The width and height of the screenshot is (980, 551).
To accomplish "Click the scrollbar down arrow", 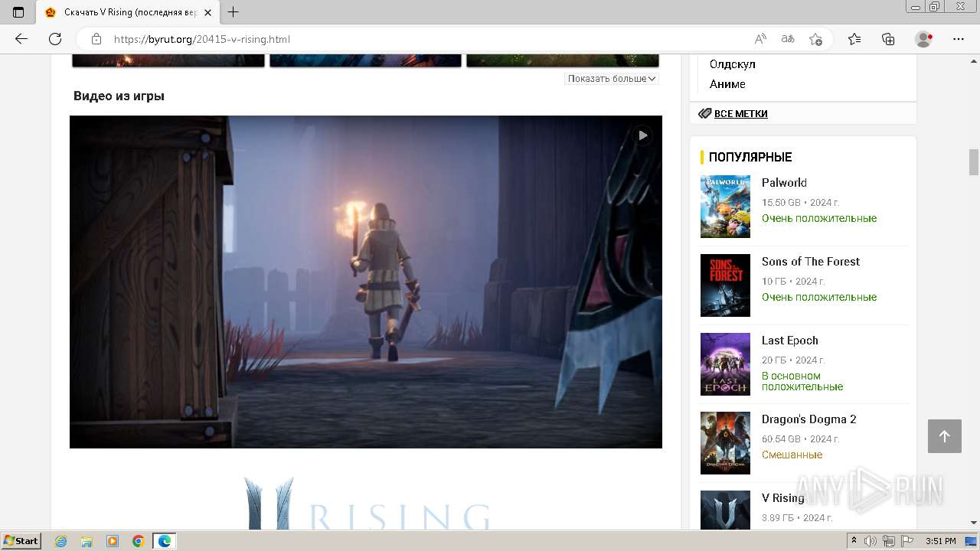I will point(974,523).
